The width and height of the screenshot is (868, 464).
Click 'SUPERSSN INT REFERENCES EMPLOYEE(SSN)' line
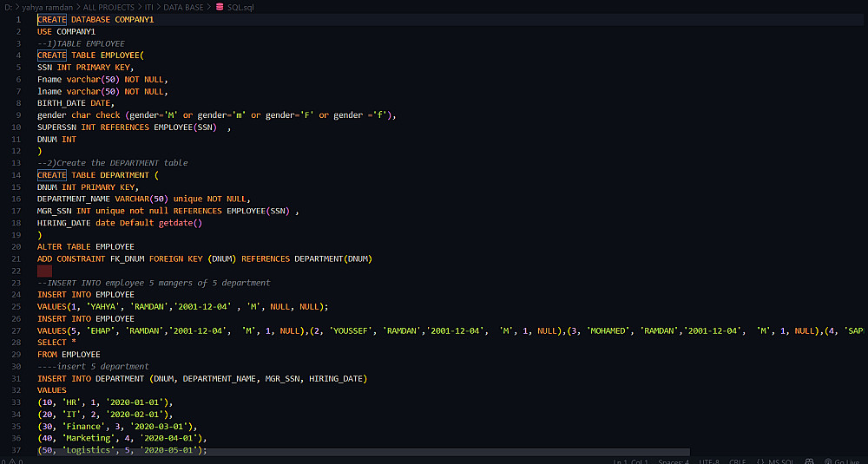click(134, 127)
